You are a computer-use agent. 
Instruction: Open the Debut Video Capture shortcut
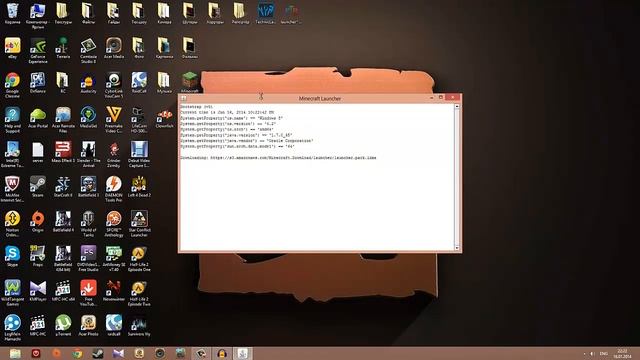(x=139, y=155)
